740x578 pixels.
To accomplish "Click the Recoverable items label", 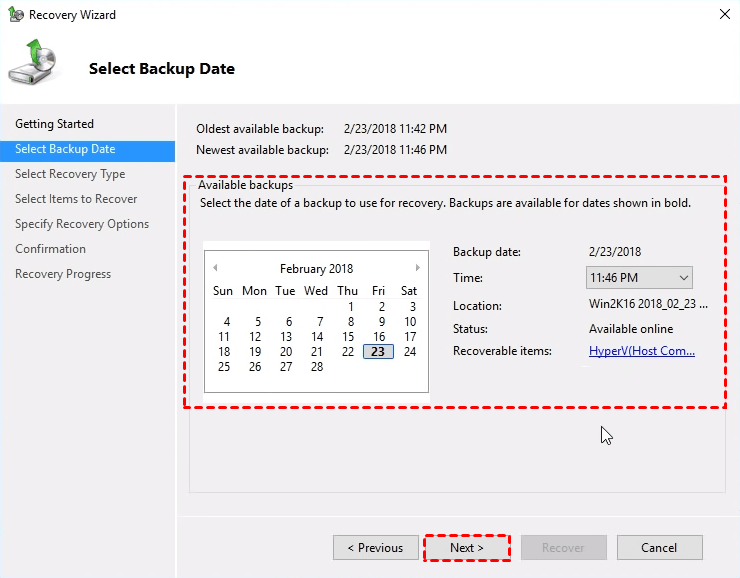I will [502, 351].
